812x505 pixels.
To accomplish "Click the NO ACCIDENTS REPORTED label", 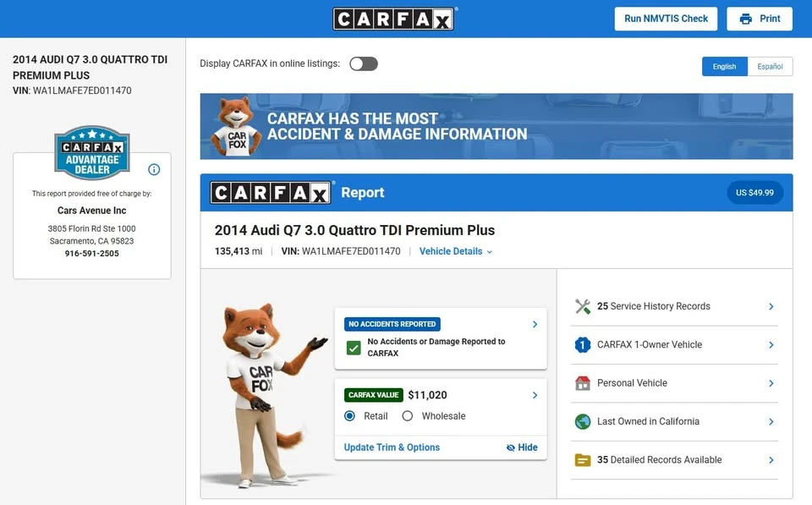I will click(x=392, y=324).
